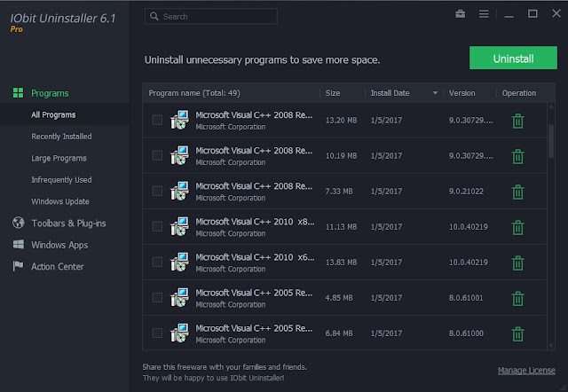Click the 8.0.61001 version text
The image size is (568, 392).
point(466,297)
